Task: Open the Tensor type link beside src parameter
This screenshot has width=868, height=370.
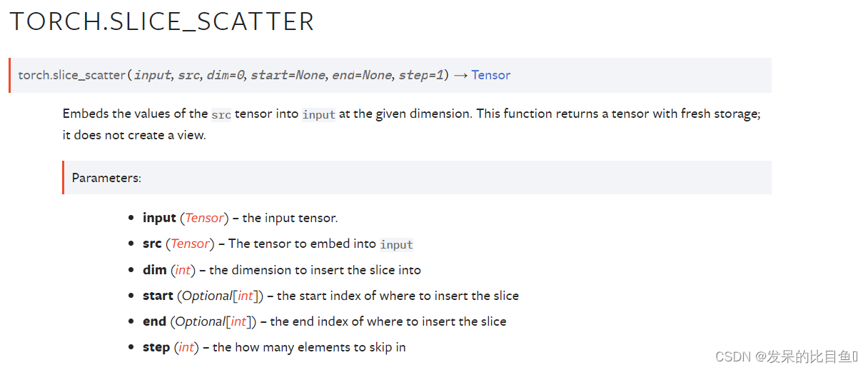Action: 191,244
